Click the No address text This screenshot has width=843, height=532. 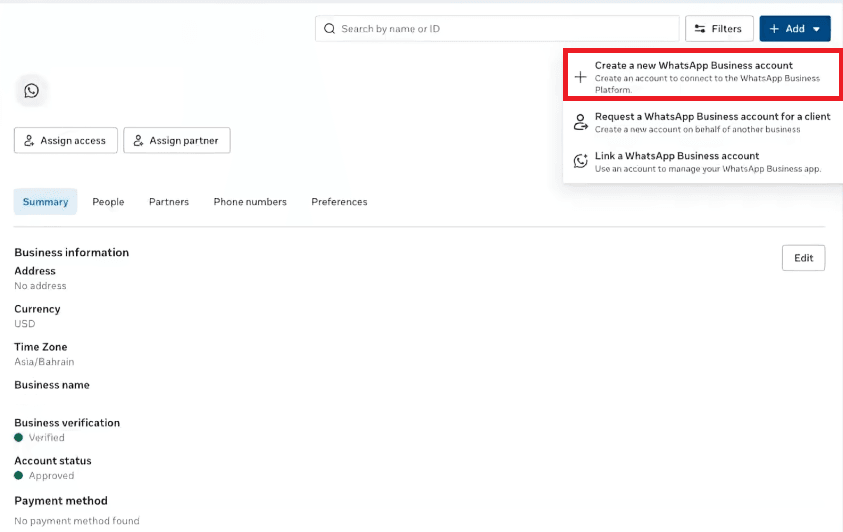pyautogui.click(x=40, y=286)
